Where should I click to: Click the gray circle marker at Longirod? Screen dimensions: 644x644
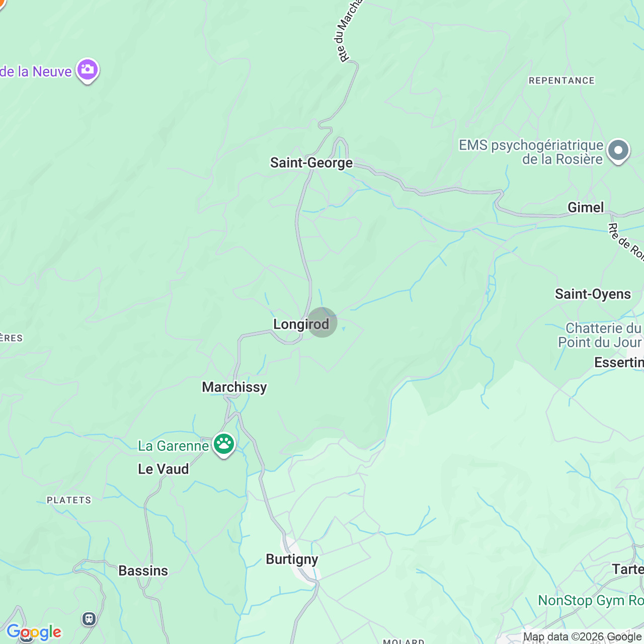[322, 322]
